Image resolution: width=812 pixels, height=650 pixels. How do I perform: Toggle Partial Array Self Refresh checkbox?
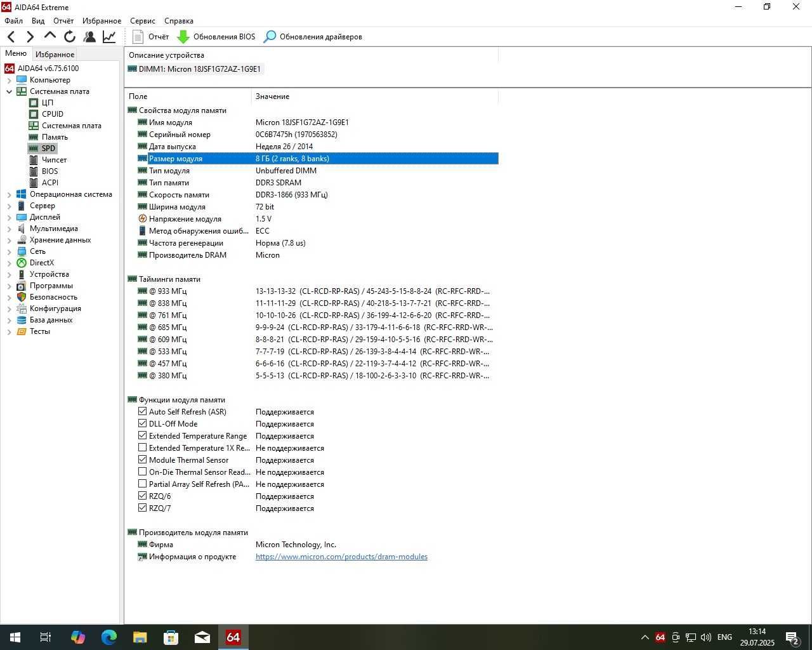click(142, 484)
